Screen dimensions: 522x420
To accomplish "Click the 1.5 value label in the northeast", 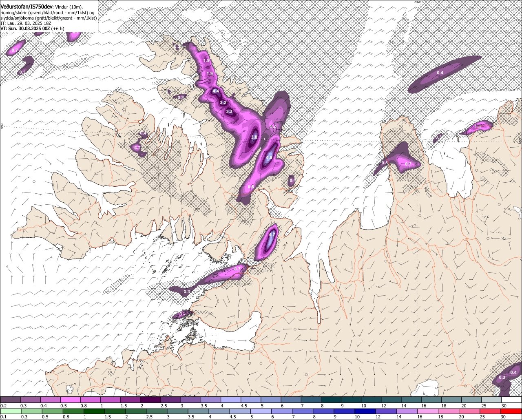I will point(478,127).
